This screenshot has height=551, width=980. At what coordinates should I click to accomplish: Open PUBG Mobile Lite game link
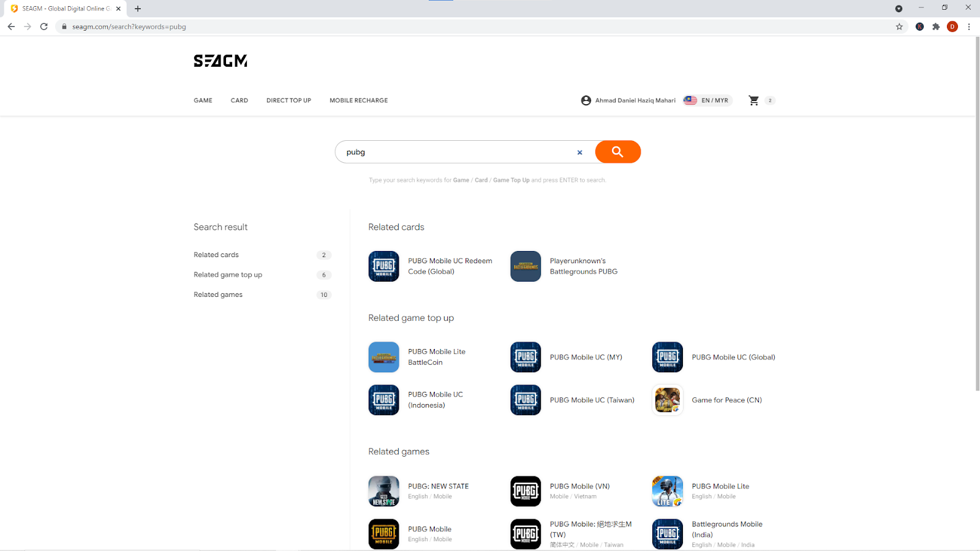720,486
